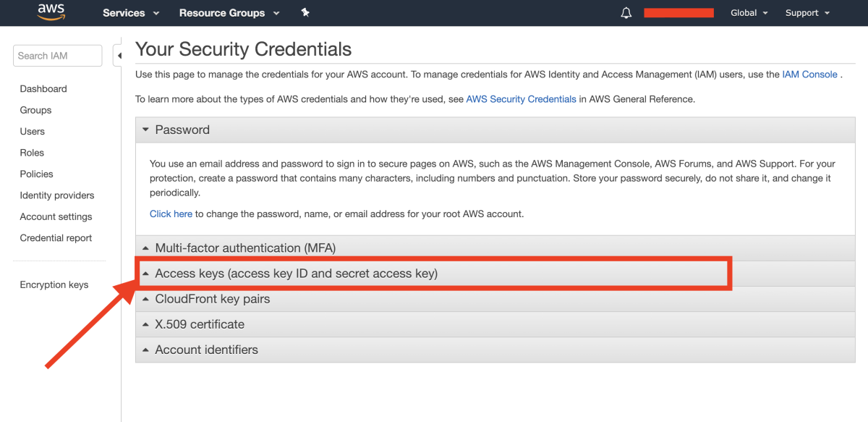Select Credential report in sidebar
The image size is (868, 422).
point(56,238)
